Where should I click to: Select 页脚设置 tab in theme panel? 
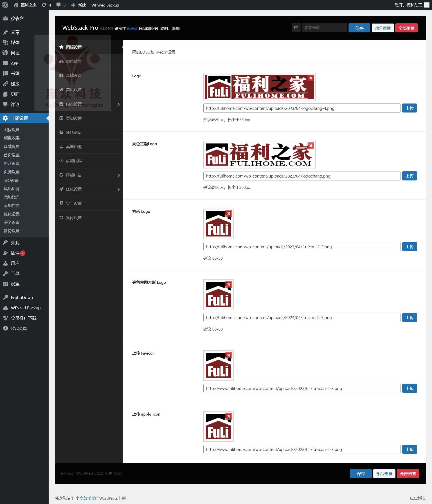click(89, 118)
